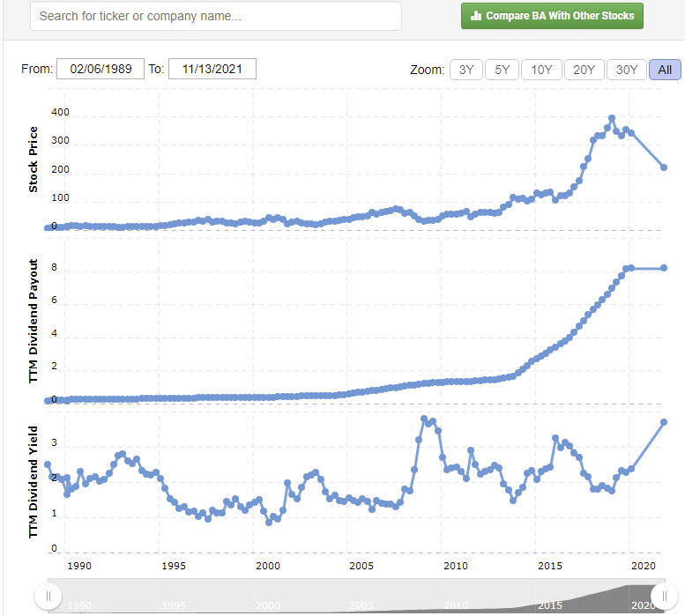685x616 pixels.
Task: Click the first dividend yield data point
Action: point(48,464)
